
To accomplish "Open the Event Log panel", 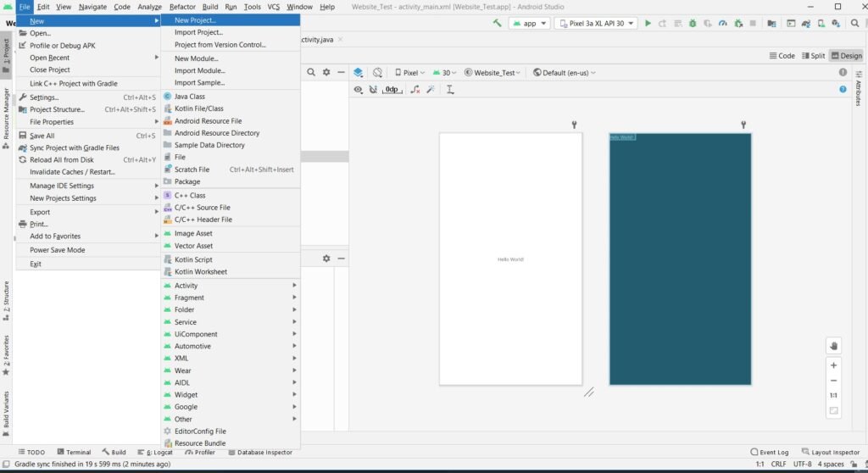I will [x=770, y=452].
